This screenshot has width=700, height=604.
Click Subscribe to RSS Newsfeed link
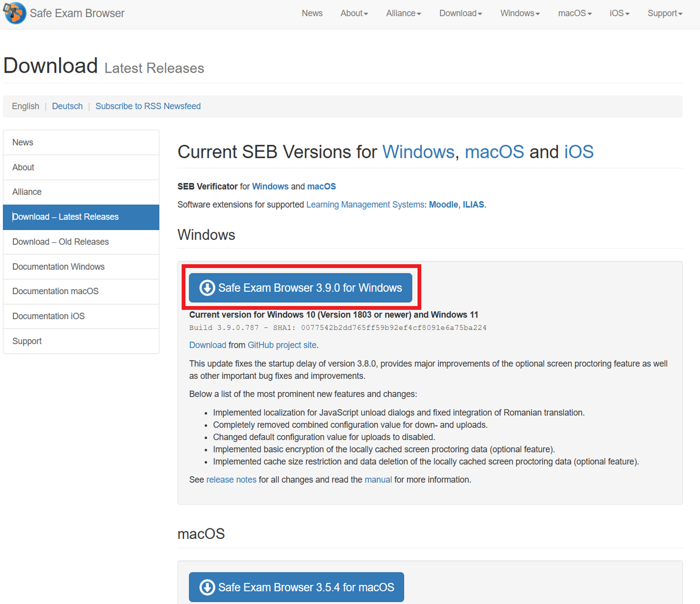148,106
